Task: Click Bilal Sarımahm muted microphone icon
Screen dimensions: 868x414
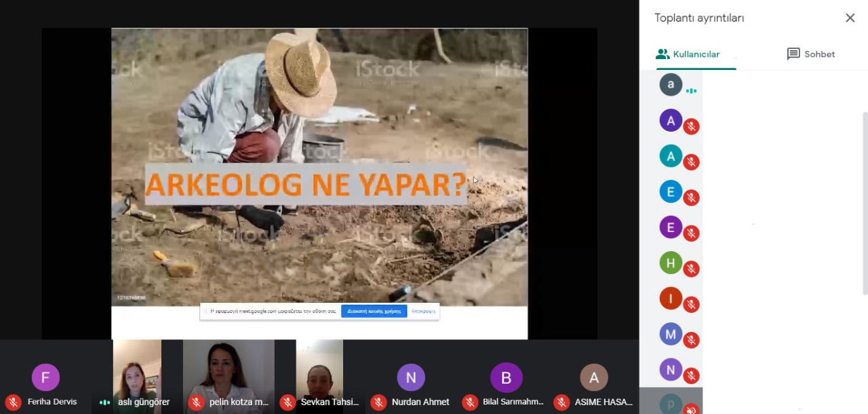Action: click(470, 402)
